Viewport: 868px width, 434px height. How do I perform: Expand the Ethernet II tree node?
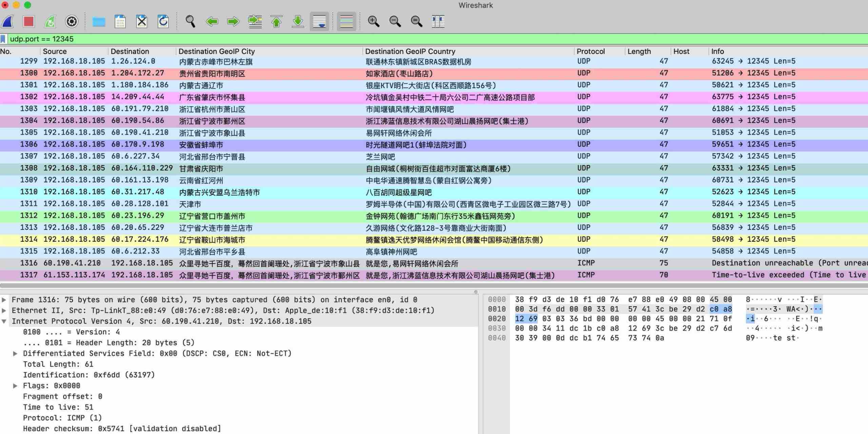[x=4, y=311]
